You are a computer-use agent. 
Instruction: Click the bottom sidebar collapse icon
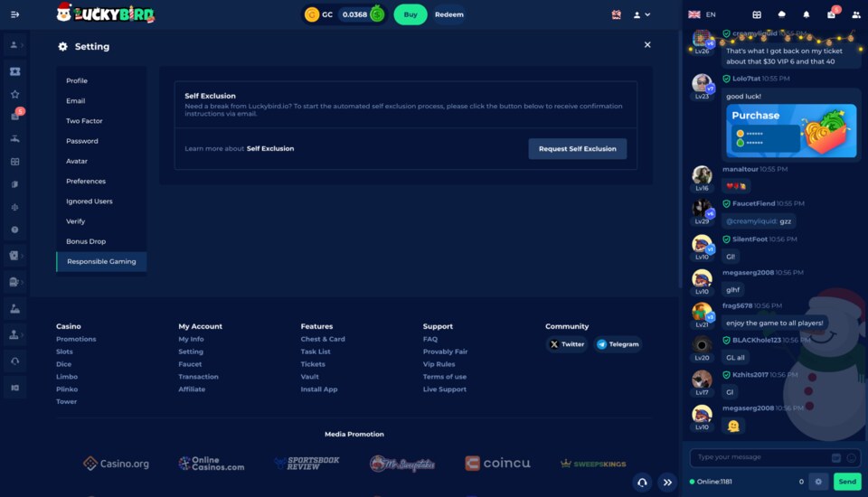pos(15,388)
